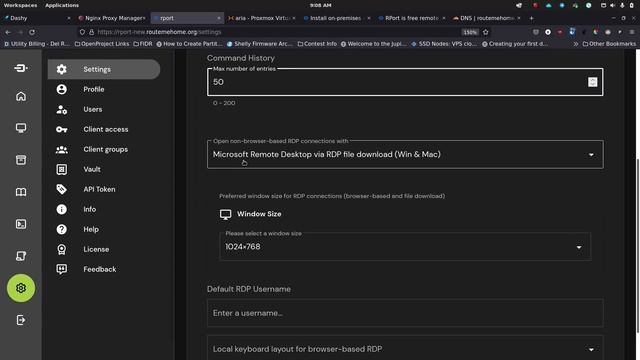
Task: Open the Other Bookmarks folder
Action: point(609,44)
